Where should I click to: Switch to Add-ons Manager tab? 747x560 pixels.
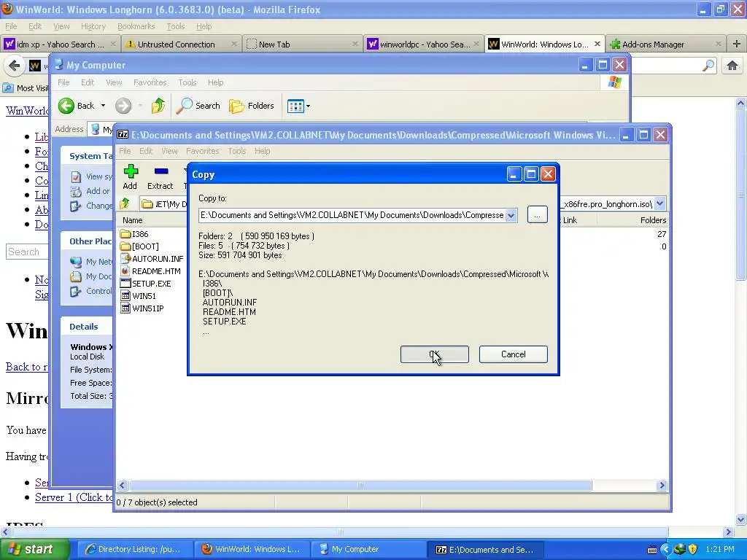(665, 44)
